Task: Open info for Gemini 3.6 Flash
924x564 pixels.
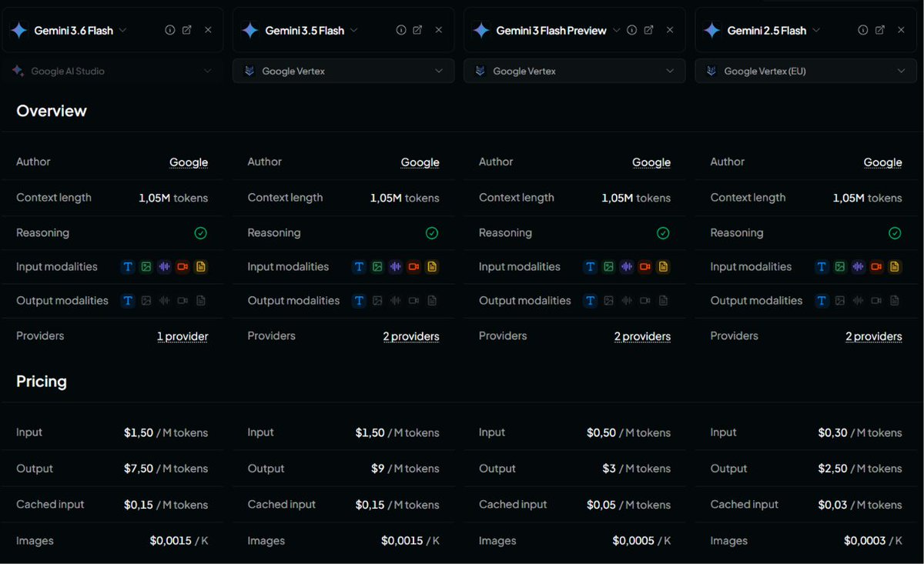Action: (170, 30)
